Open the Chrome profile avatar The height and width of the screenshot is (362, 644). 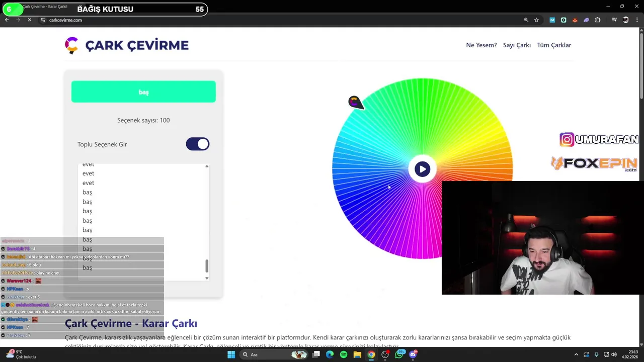626,20
